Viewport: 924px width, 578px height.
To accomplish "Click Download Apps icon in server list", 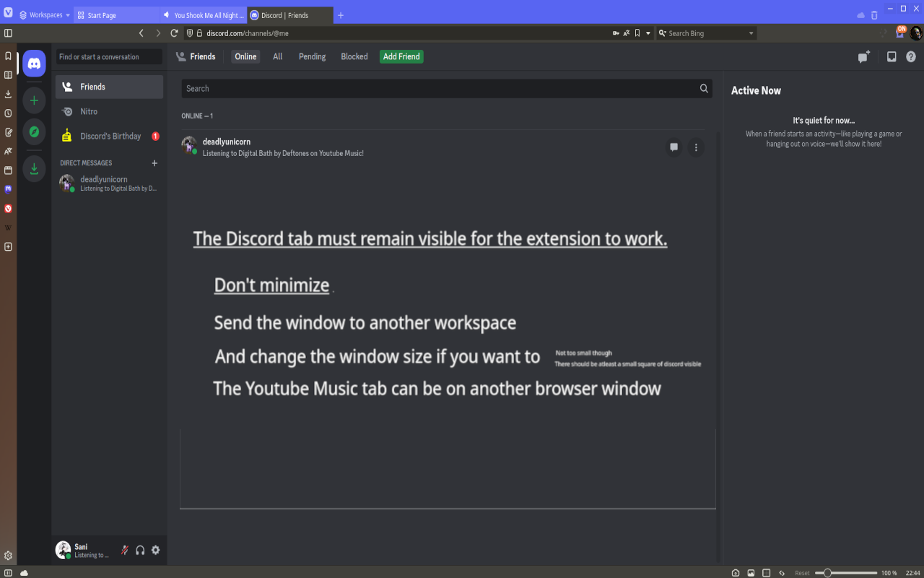I will click(x=34, y=169).
